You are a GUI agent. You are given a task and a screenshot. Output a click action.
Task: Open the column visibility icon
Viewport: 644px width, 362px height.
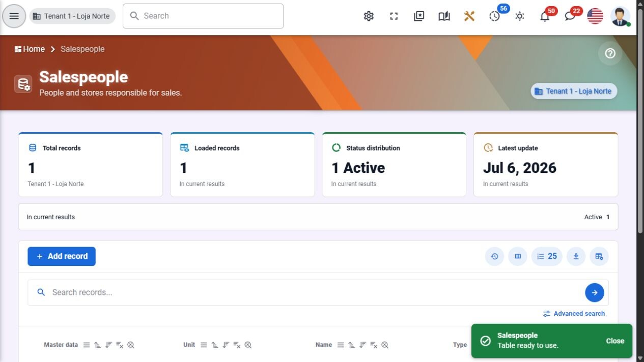tap(518, 256)
